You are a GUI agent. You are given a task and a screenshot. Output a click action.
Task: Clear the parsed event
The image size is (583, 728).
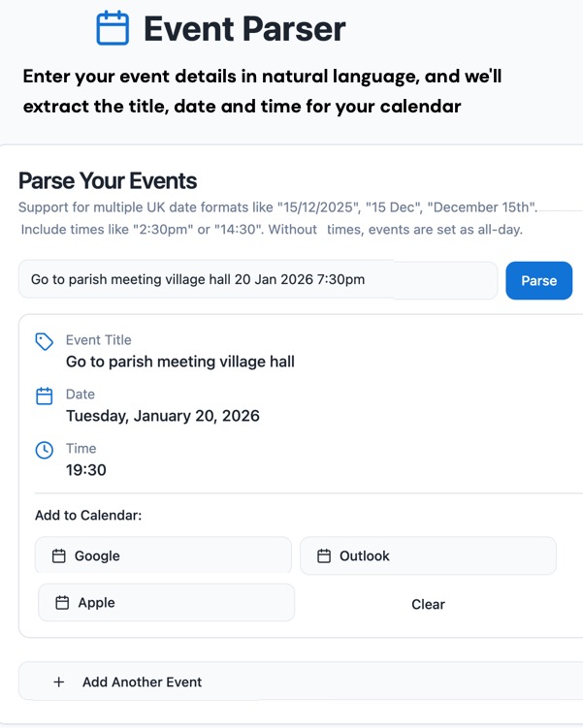(428, 604)
